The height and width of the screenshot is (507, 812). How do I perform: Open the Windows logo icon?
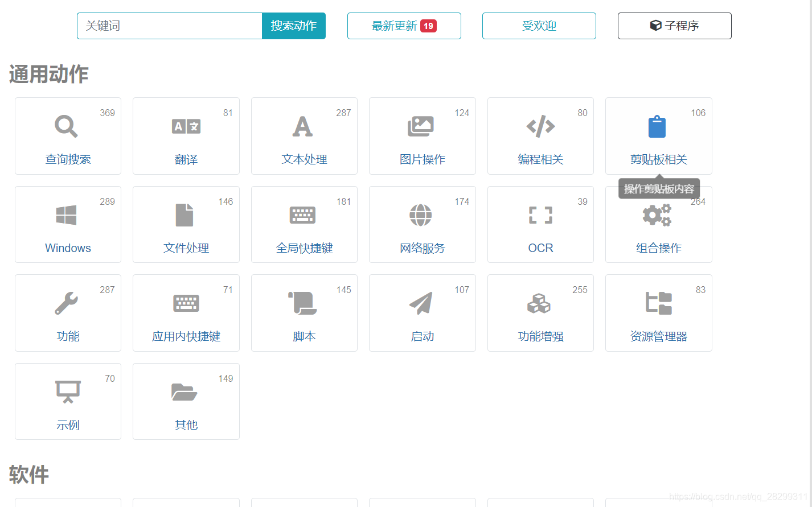(x=66, y=215)
